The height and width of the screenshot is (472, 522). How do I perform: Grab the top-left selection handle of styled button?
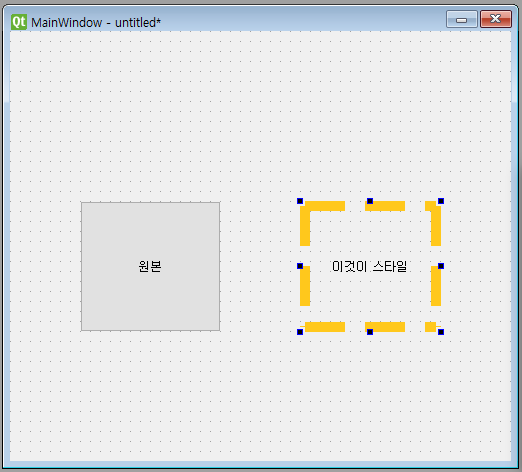coord(300,201)
